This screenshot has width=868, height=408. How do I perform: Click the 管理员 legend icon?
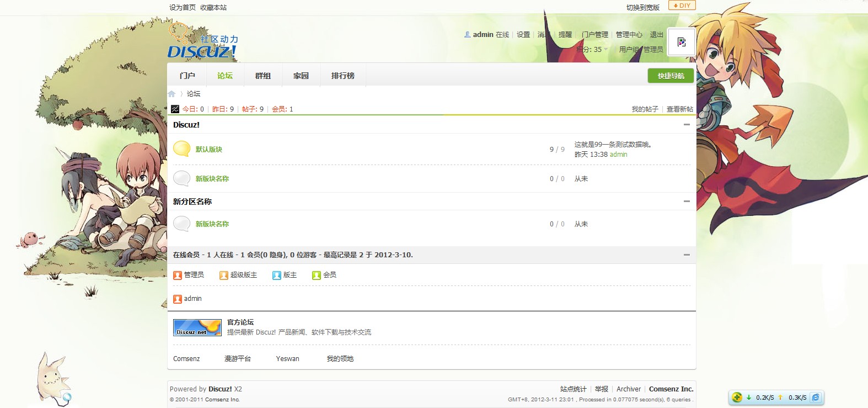[x=178, y=275]
